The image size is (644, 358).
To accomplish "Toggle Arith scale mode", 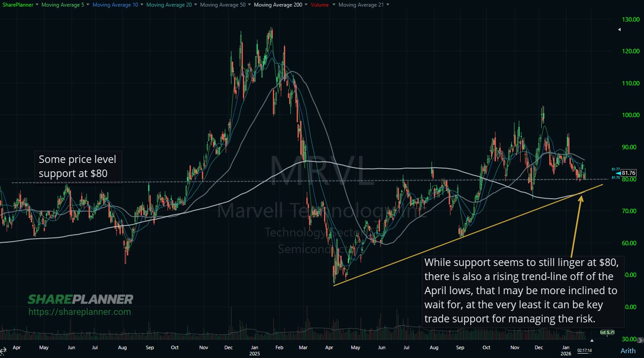I will [628, 351].
